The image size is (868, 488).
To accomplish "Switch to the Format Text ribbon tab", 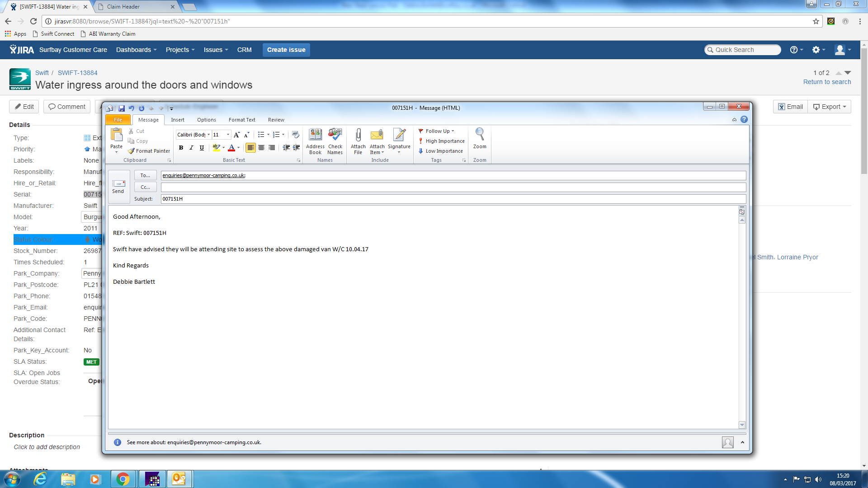I will click(x=242, y=120).
